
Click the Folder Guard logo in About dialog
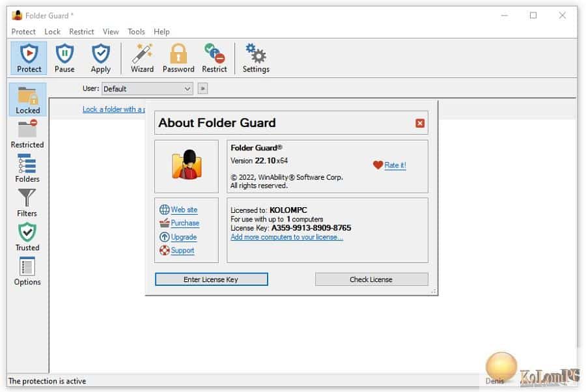point(186,165)
